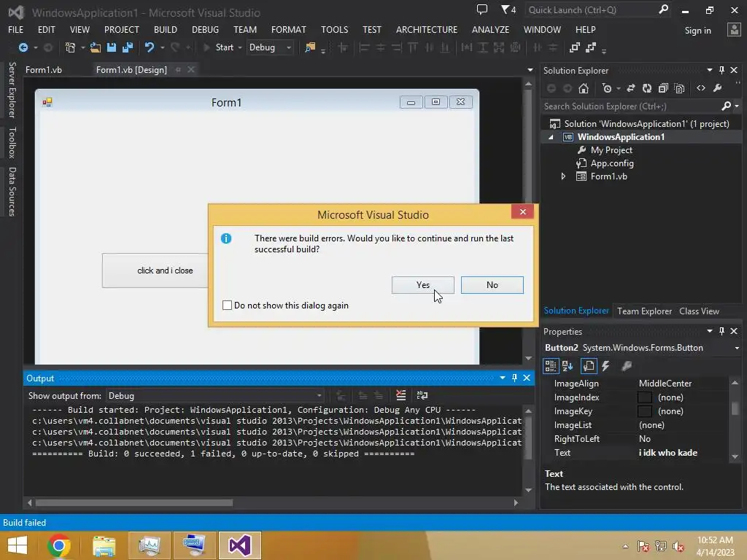Screen dimensions: 747x560
Task: Open the DEBUG menu
Action: tap(205, 29)
